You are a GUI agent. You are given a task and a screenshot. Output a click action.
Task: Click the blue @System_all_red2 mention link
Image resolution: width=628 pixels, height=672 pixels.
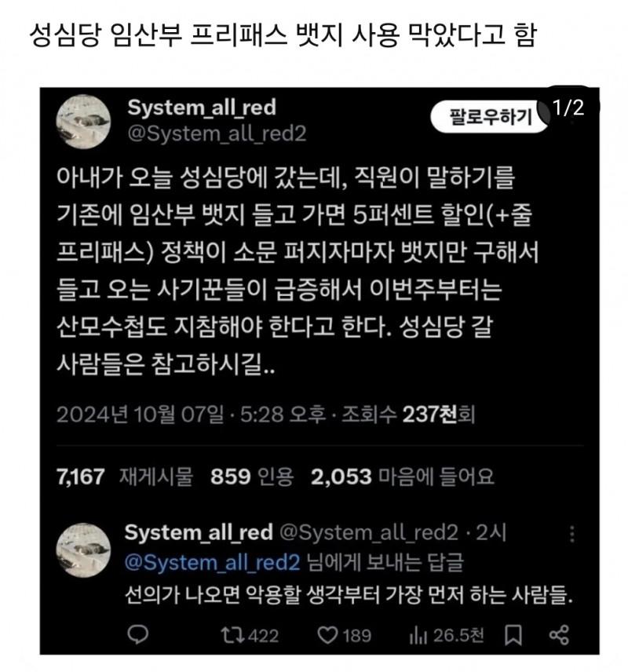coord(212,563)
